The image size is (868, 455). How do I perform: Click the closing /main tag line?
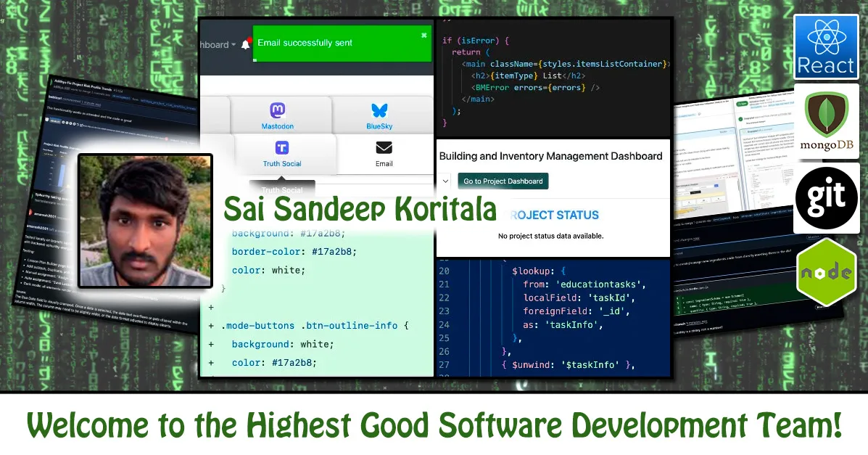(478, 99)
